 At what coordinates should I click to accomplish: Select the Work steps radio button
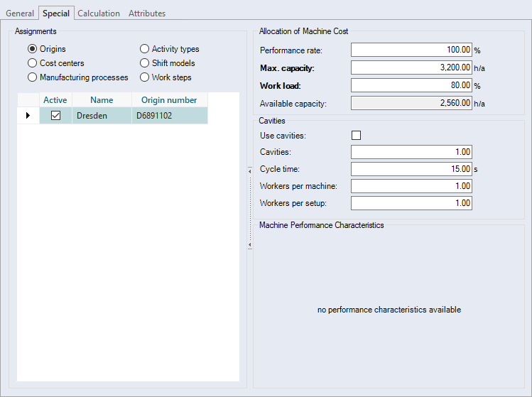[x=145, y=77]
